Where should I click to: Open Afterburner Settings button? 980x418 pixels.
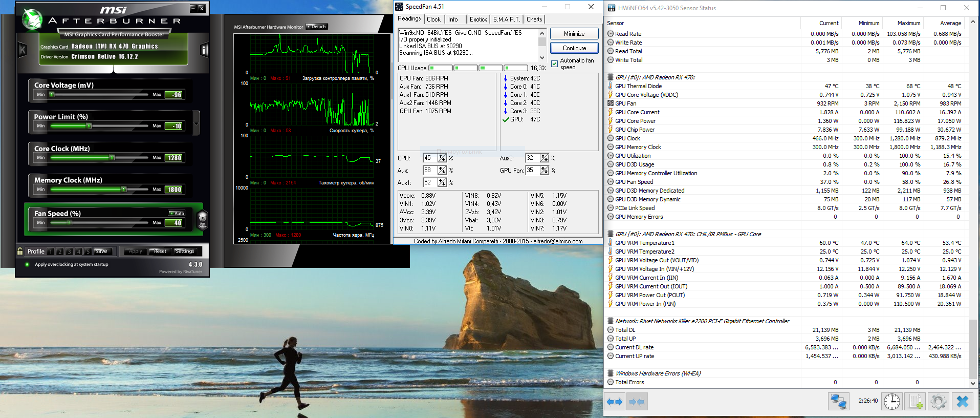point(185,251)
